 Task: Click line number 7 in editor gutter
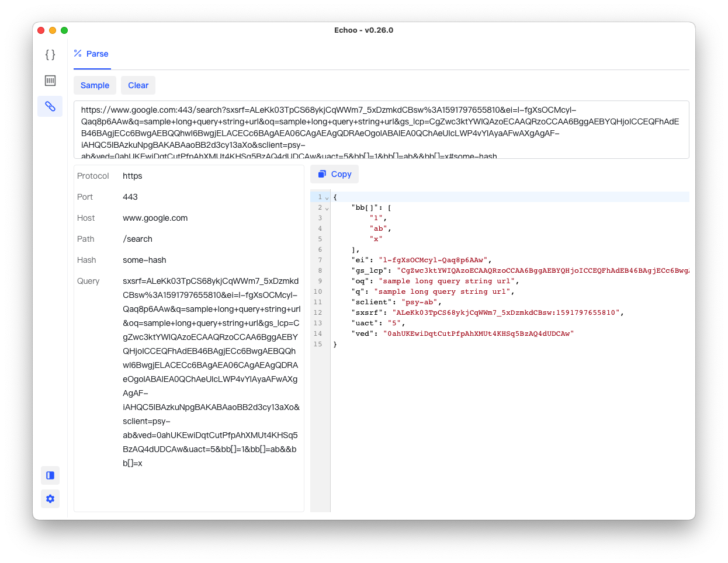[320, 260]
